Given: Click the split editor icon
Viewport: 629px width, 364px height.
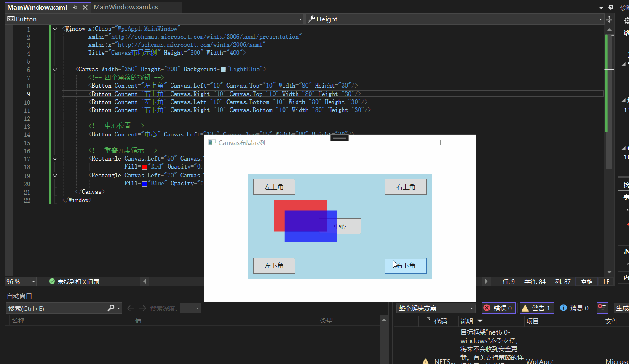Looking at the screenshot, I should click(x=609, y=19).
